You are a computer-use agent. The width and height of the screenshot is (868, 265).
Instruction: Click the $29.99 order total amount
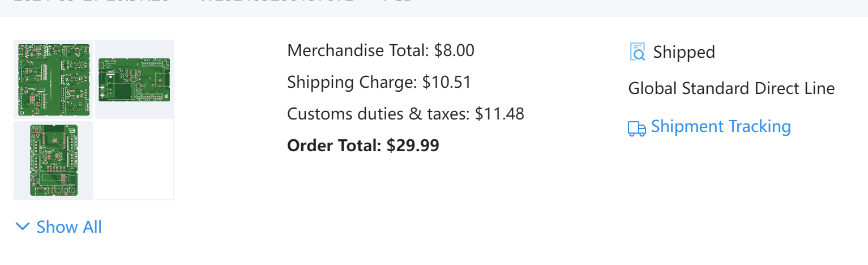tap(413, 146)
